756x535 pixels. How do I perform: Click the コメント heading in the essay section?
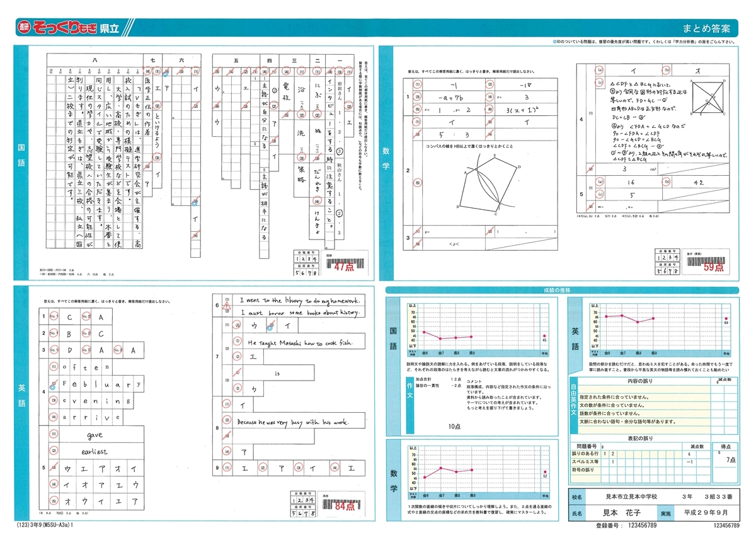[474, 380]
